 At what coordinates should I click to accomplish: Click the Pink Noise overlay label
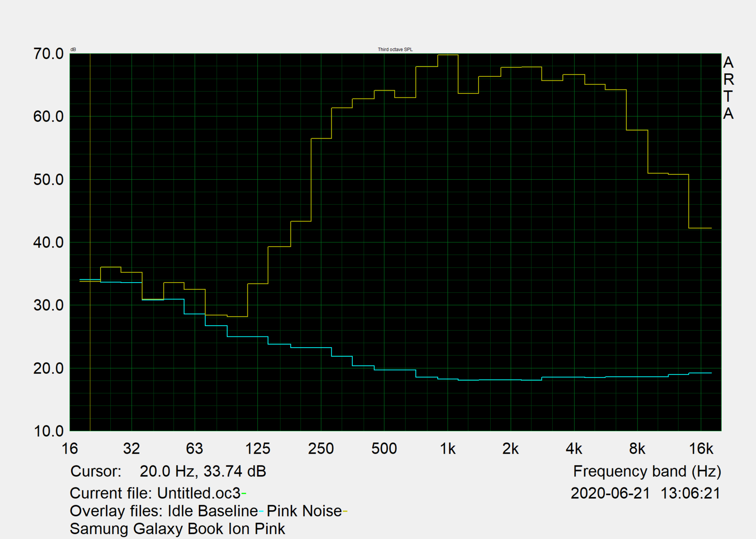[x=304, y=511]
